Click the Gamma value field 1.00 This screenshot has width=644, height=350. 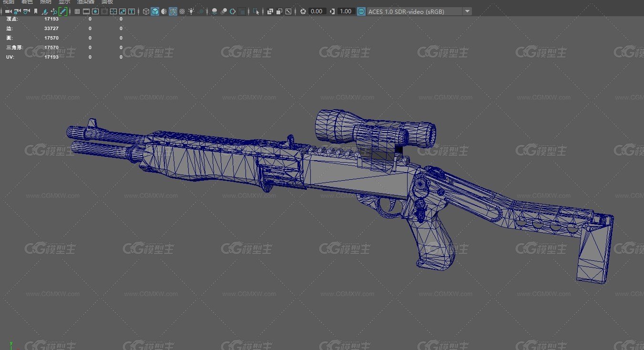[x=346, y=11]
